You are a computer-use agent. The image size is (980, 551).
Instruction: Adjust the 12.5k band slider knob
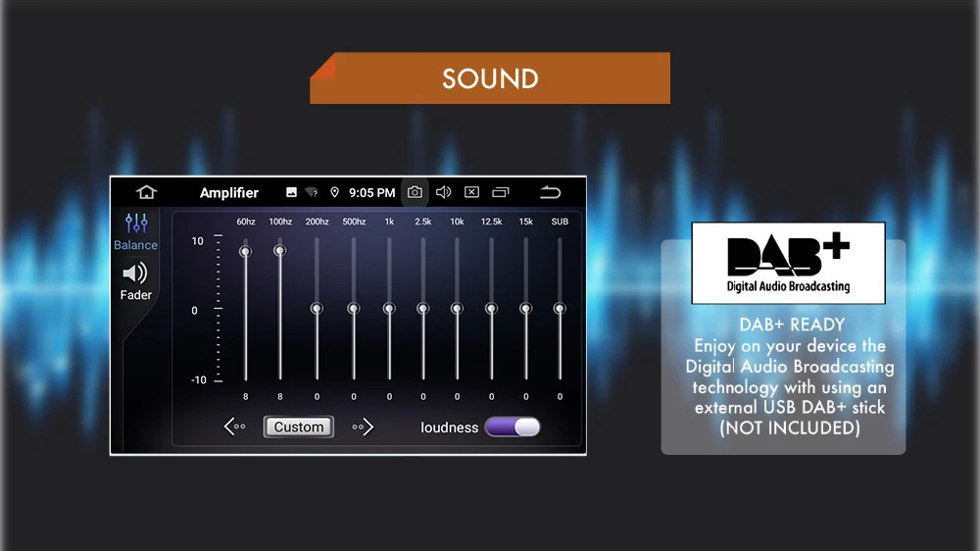(x=491, y=308)
